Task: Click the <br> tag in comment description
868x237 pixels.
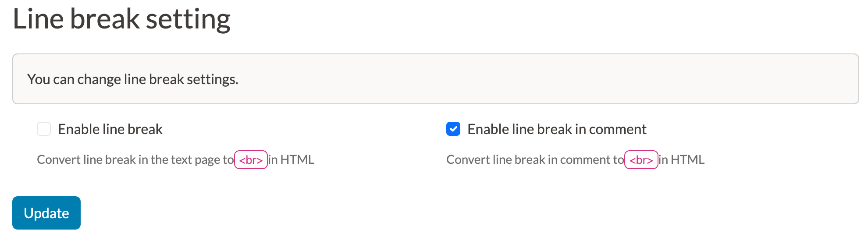Action: (x=641, y=160)
